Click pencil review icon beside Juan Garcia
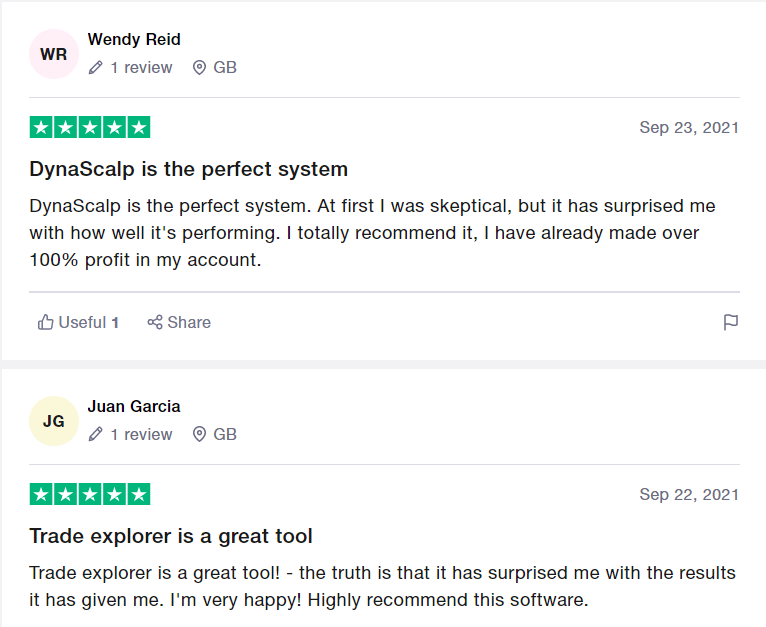The height and width of the screenshot is (627, 766). coord(96,435)
